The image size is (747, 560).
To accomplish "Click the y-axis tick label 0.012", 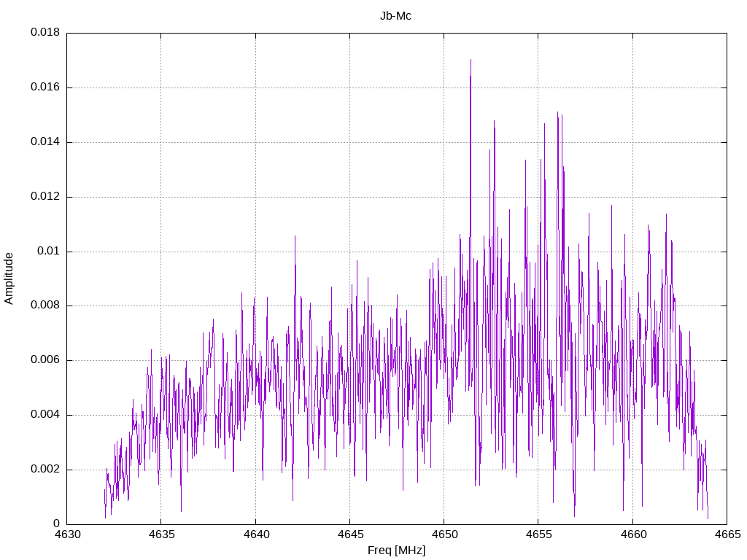I will coord(45,196).
